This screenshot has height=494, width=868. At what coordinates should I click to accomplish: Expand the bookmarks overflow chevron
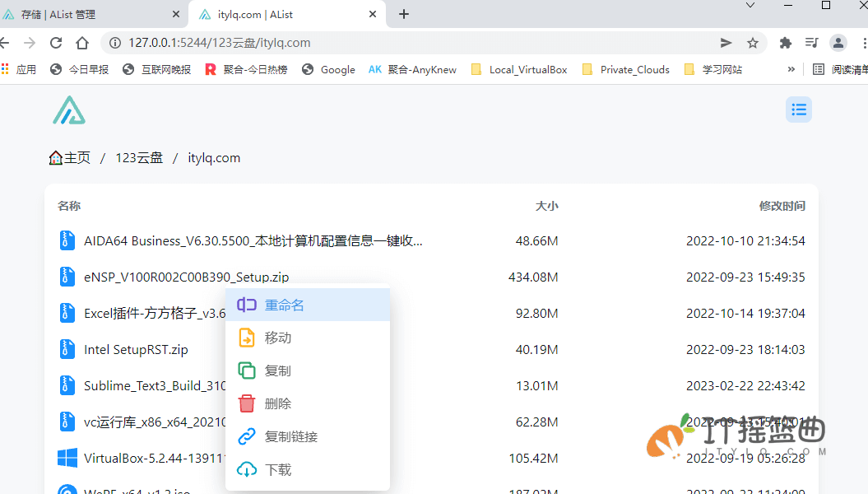click(x=791, y=69)
